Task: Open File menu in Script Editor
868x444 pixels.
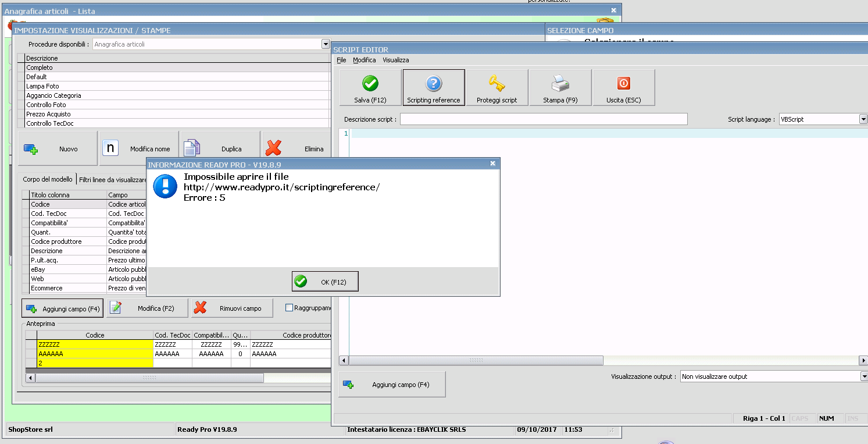Action: [x=341, y=60]
